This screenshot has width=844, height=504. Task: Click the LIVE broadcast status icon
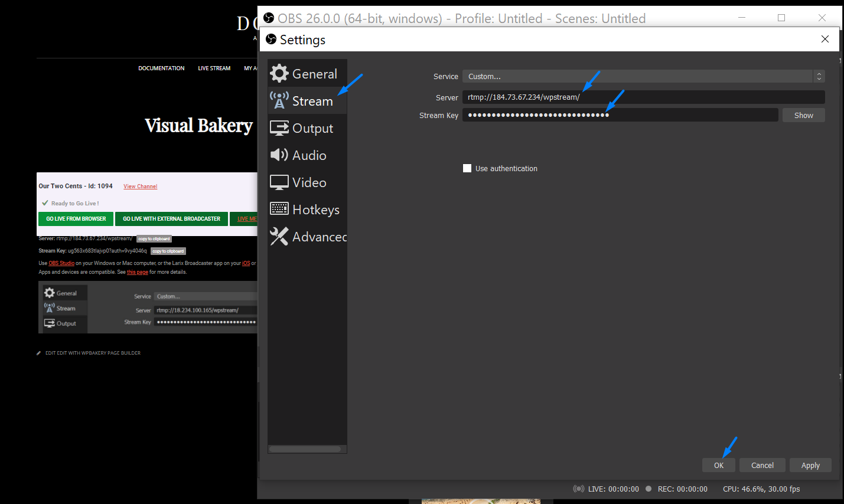(x=579, y=489)
